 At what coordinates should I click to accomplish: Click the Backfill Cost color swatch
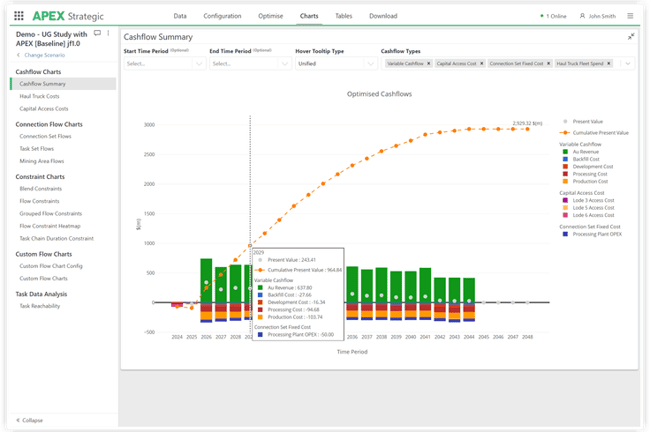tap(563, 158)
